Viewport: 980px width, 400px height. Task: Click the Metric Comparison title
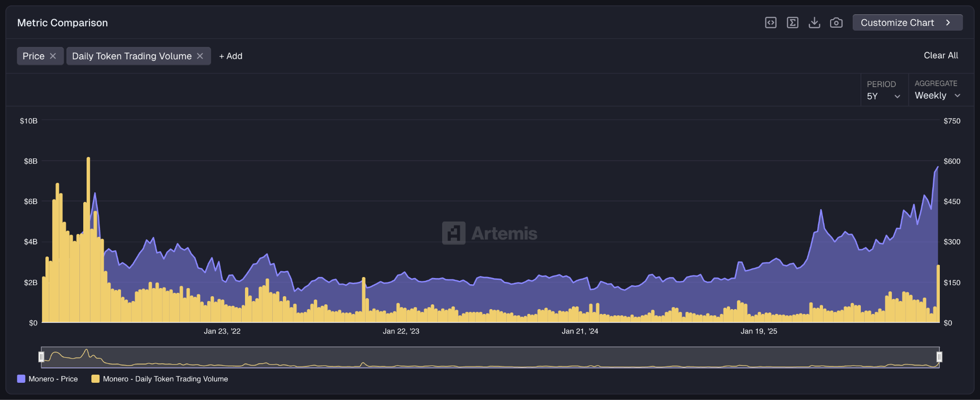[63, 22]
